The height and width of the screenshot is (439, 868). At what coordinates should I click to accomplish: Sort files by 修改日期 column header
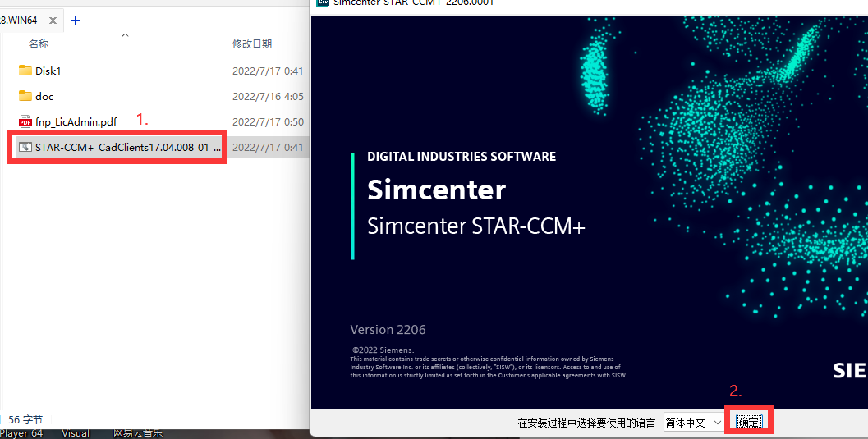pos(252,43)
